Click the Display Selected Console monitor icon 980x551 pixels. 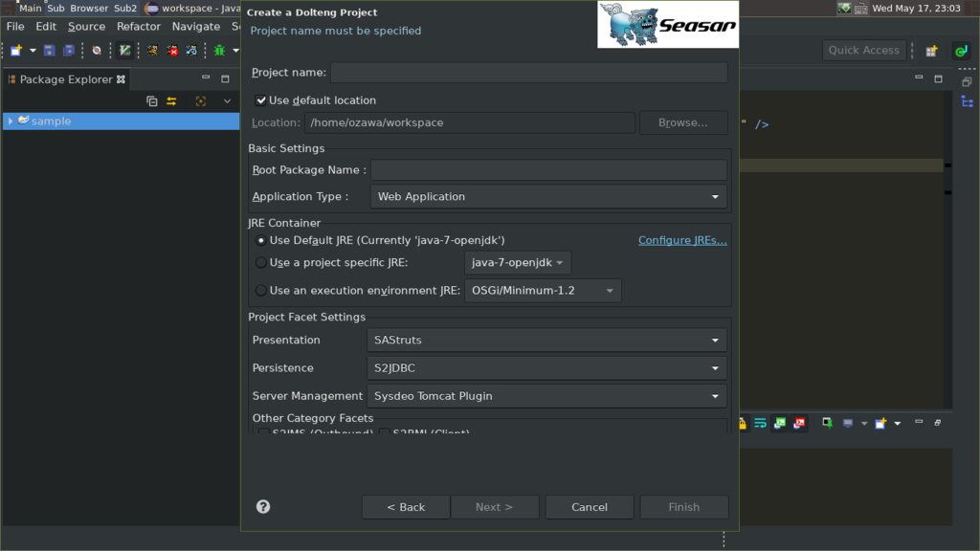click(848, 424)
